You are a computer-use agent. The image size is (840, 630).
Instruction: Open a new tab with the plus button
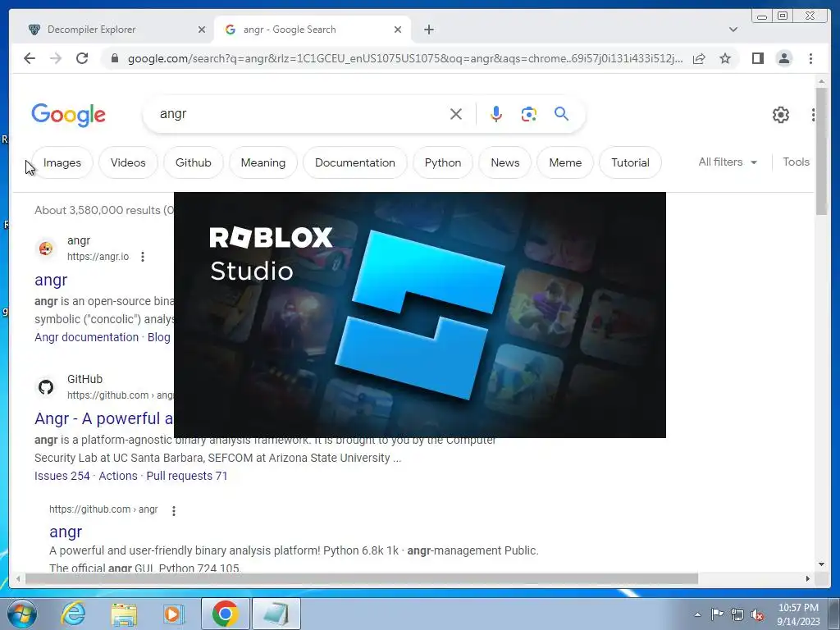coord(428,30)
